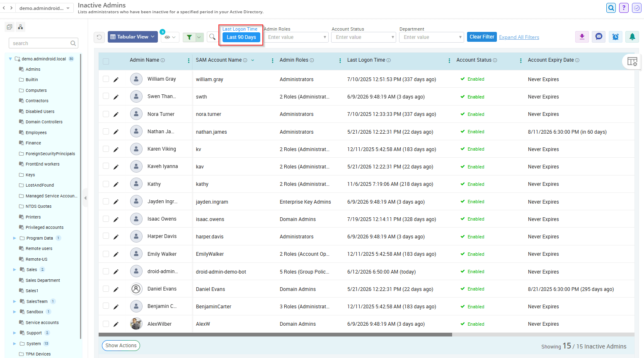Click the green funnel filter icon

click(189, 37)
